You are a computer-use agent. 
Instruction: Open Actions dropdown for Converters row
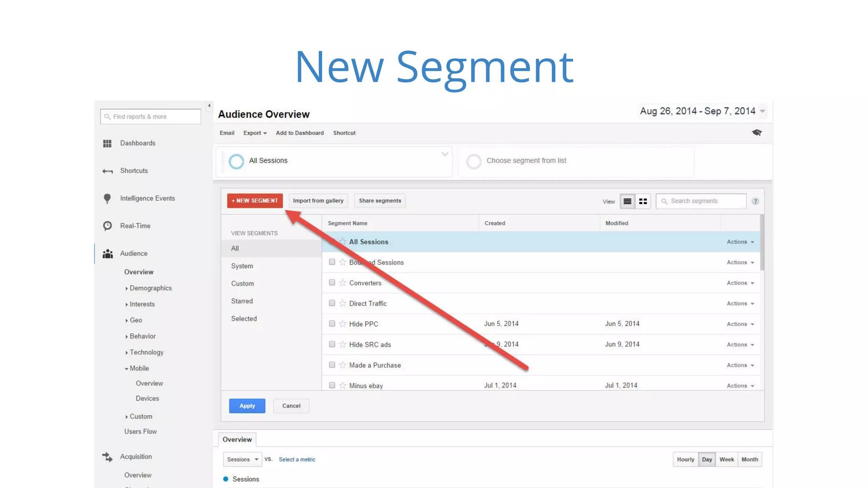740,283
